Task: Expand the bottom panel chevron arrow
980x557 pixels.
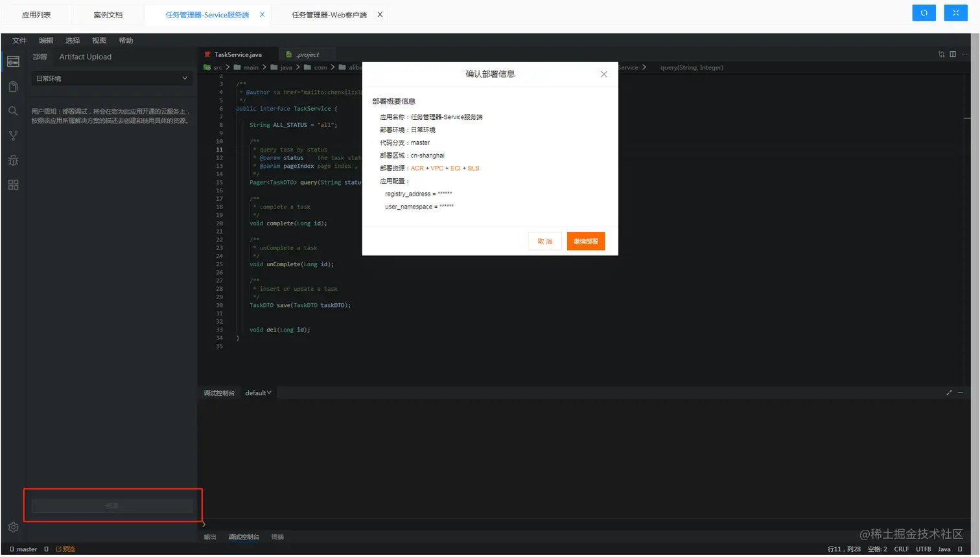Action: pyautogui.click(x=204, y=525)
